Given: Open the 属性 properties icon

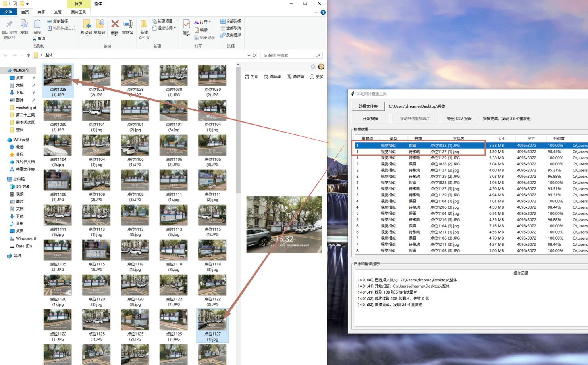Looking at the screenshot, I should coord(186,25).
